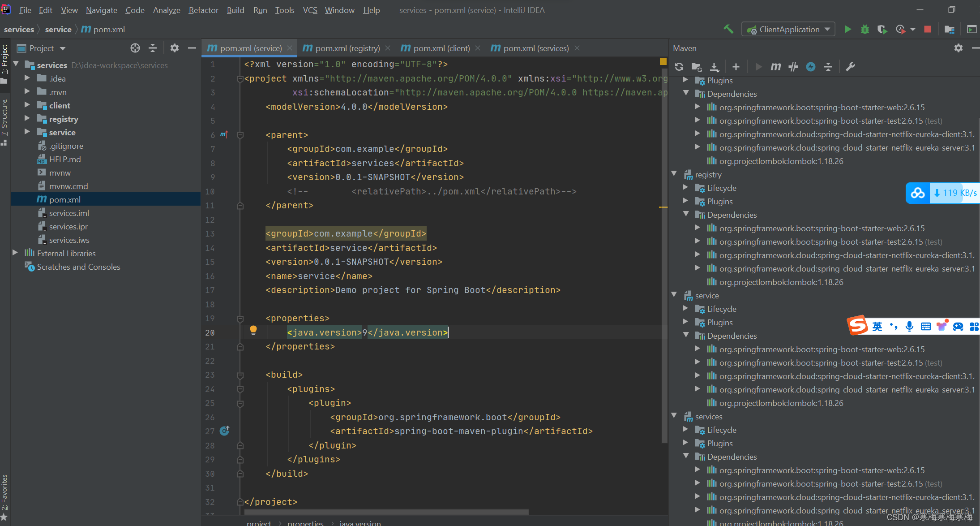Click the services breadcrumb in navigation bar
980x526 pixels.
pyautogui.click(x=19, y=30)
